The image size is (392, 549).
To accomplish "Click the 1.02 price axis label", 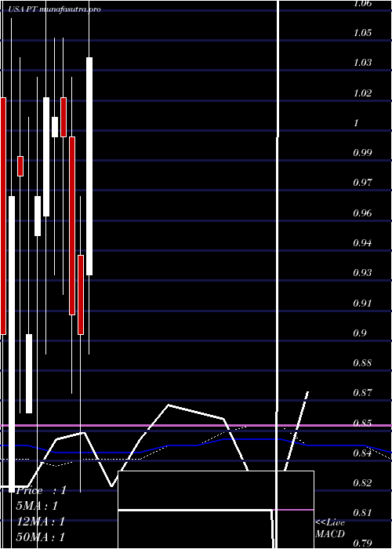I will (362, 93).
